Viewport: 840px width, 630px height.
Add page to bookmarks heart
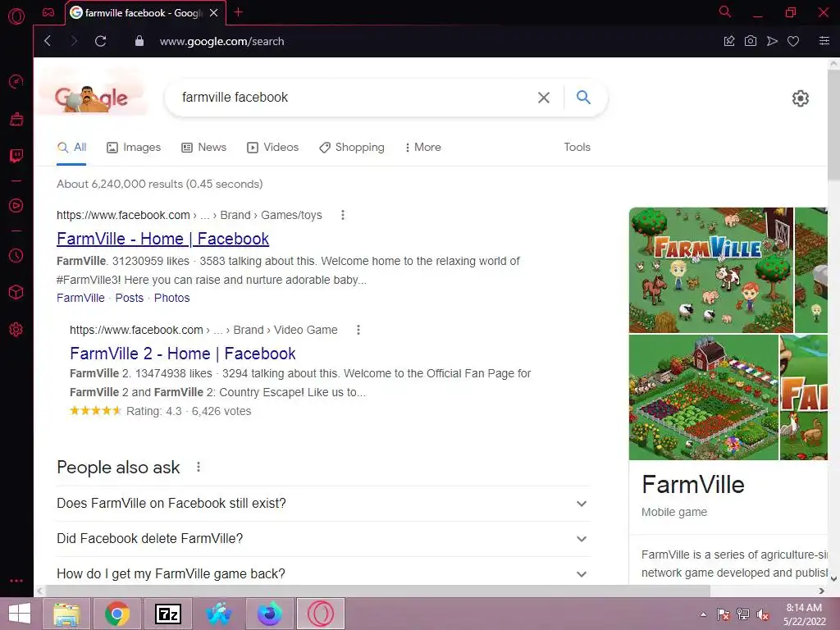pos(793,41)
